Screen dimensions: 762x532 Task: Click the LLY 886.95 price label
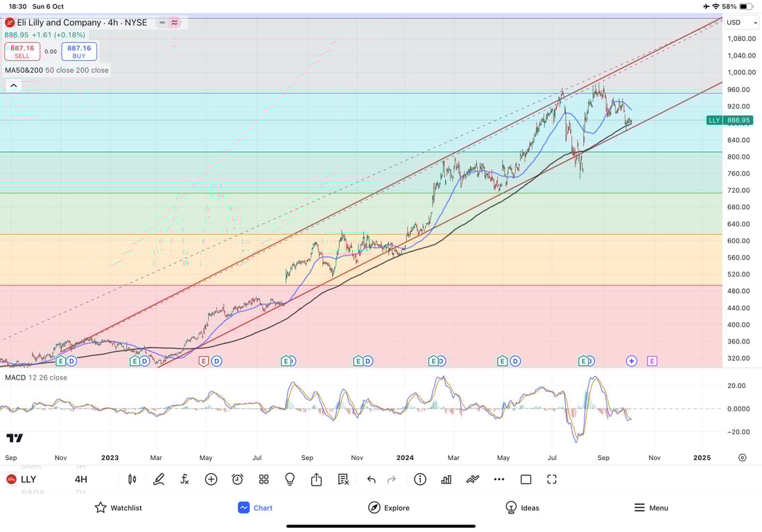731,121
